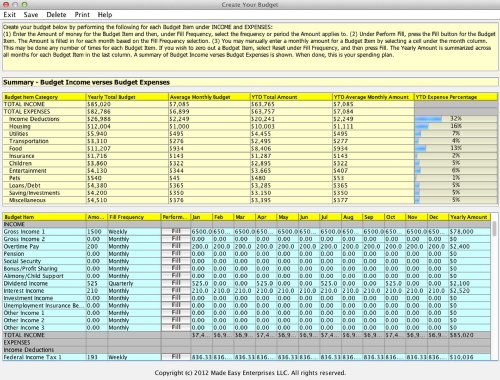Click the Yearly Total Budget column header
Image resolution: width=500 pixels, height=380 pixels.
(x=127, y=97)
